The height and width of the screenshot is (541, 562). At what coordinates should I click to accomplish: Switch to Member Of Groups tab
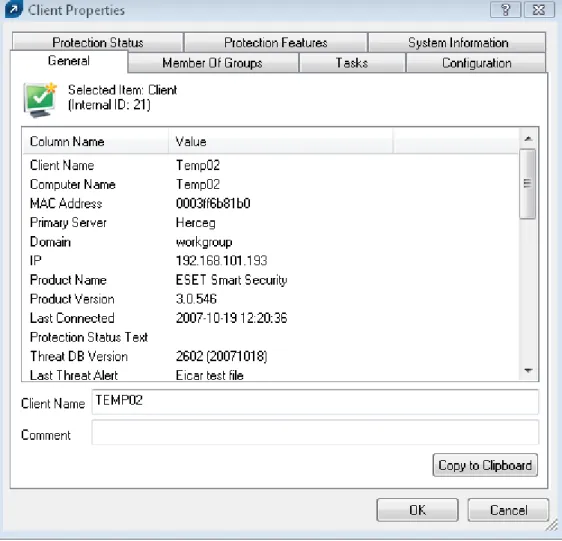pos(212,63)
